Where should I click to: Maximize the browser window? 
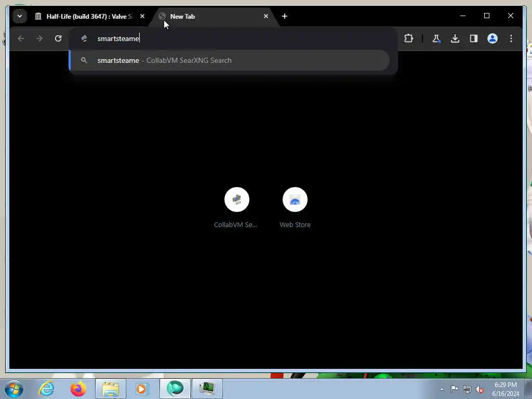click(486, 16)
